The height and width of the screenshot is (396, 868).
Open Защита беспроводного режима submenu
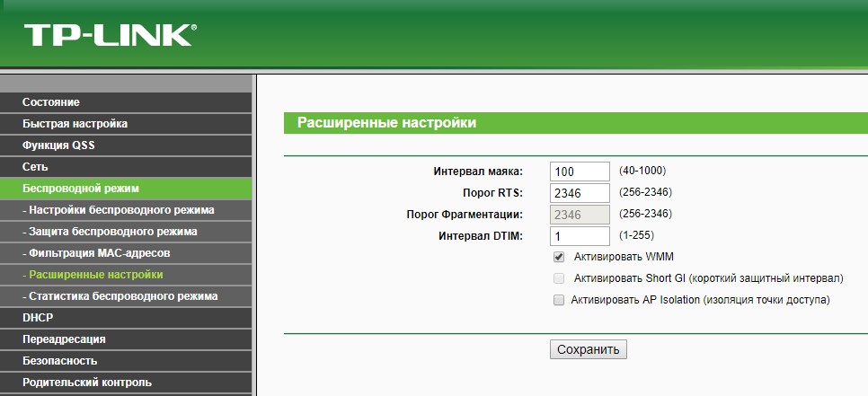tap(110, 232)
